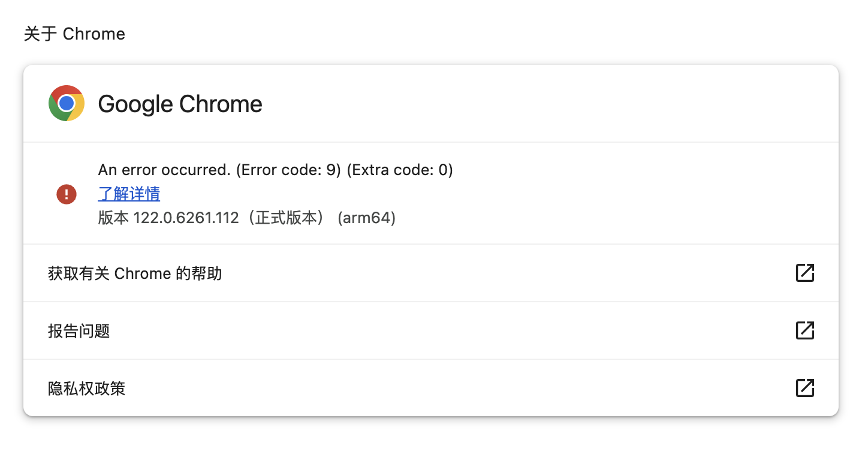868x451 pixels.
Task: Click the version number 122.0.6261.112
Action: (186, 218)
